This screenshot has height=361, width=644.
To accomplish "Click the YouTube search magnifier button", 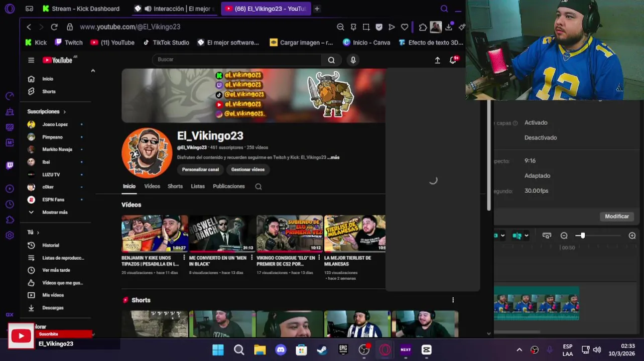I will pos(331,60).
